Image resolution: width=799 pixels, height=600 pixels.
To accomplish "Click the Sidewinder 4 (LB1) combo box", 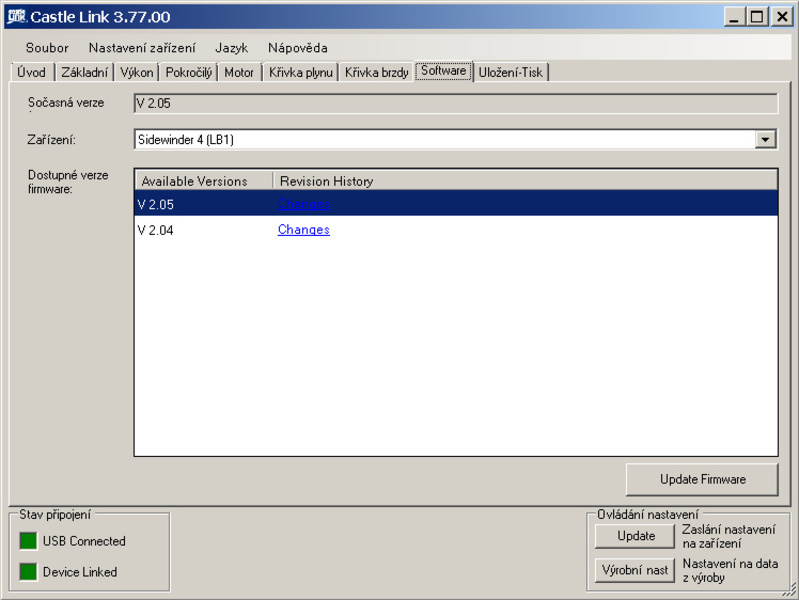I will tap(456, 139).
